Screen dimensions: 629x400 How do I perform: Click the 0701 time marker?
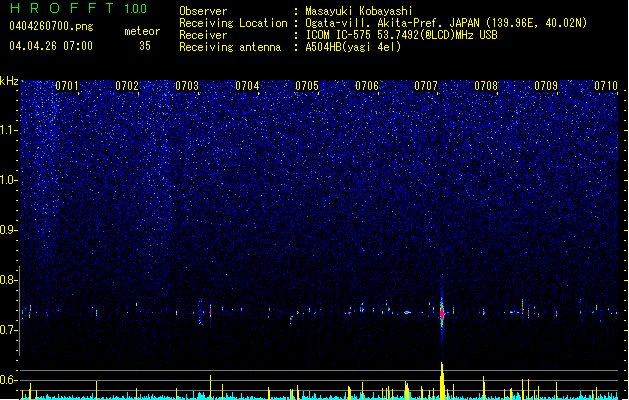pyautogui.click(x=67, y=86)
